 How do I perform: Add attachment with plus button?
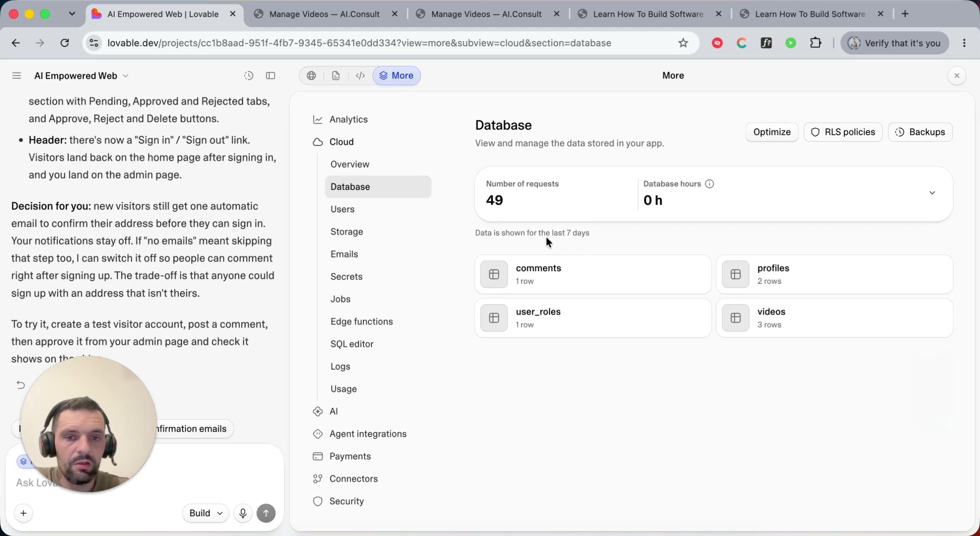[x=23, y=513]
